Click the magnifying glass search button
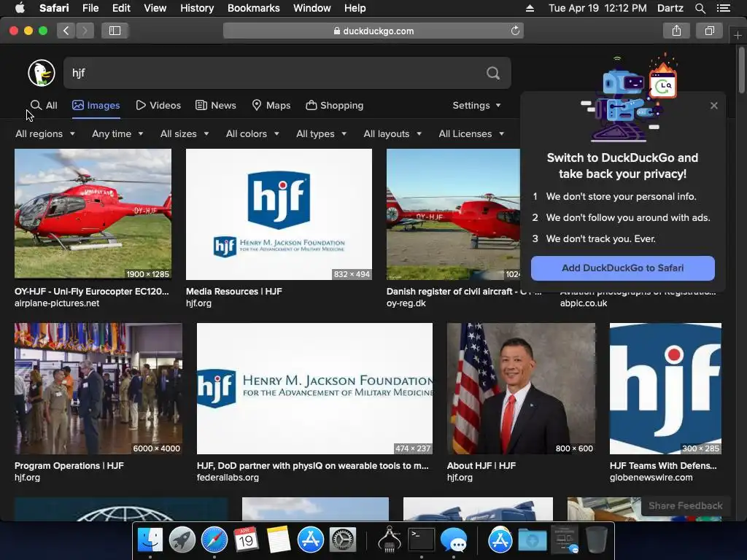Screen dimensions: 747x560 coord(493,73)
